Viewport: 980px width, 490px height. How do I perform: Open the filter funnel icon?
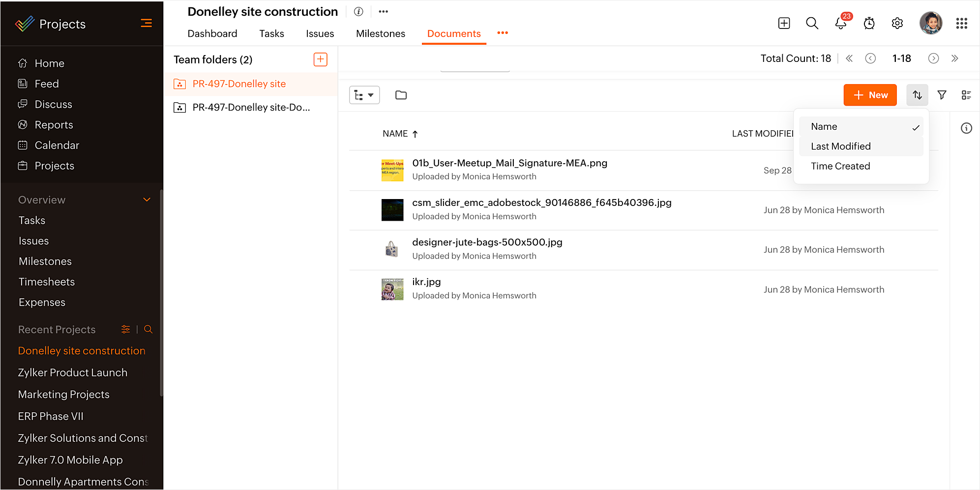pos(942,95)
